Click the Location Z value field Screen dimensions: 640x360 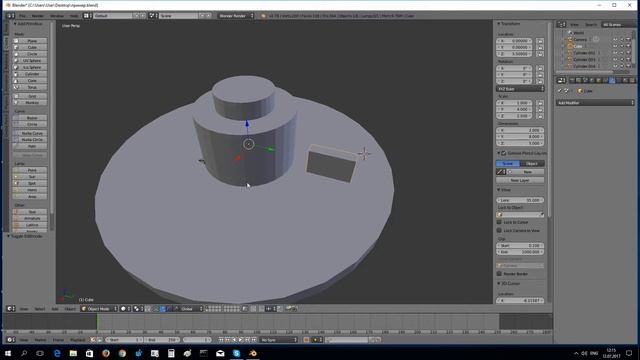click(514, 54)
